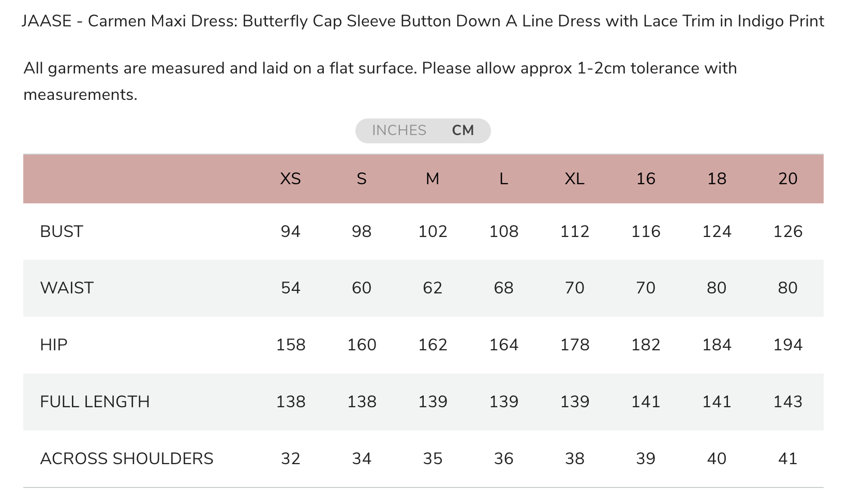The width and height of the screenshot is (849, 504).
Task: Click the size 16 column header
Action: 646,179
